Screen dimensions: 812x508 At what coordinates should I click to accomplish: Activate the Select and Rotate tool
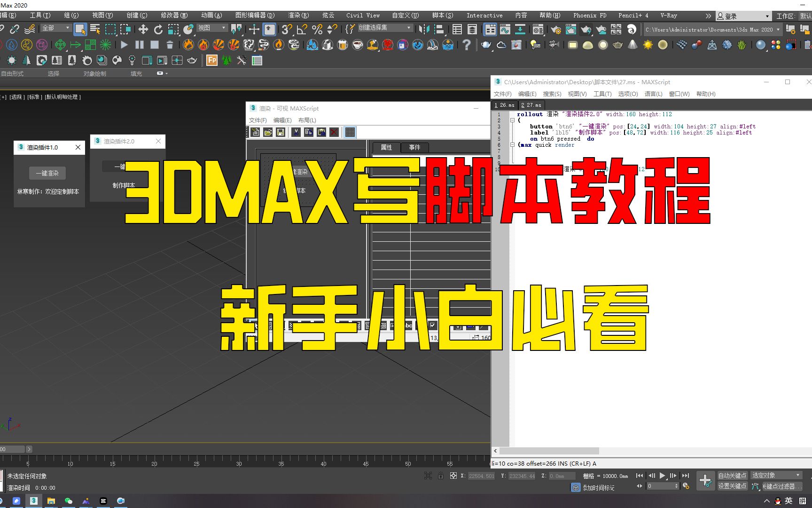[x=158, y=29]
